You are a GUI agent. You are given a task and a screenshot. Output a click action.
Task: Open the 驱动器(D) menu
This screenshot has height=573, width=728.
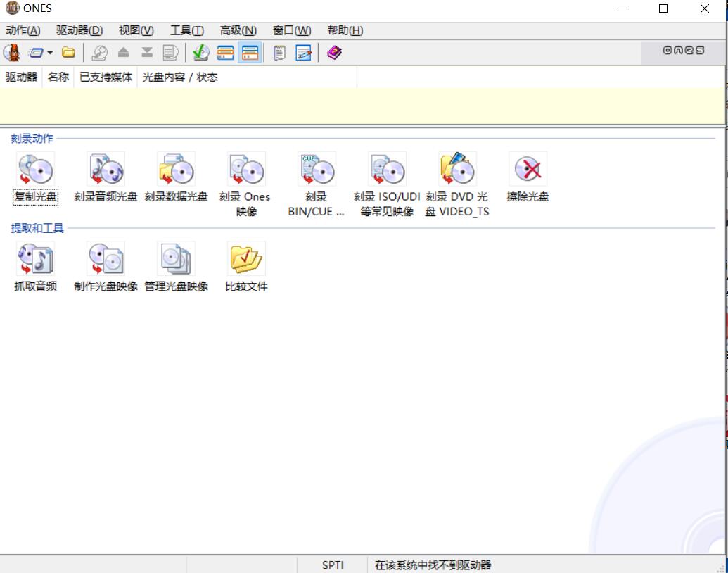point(79,31)
